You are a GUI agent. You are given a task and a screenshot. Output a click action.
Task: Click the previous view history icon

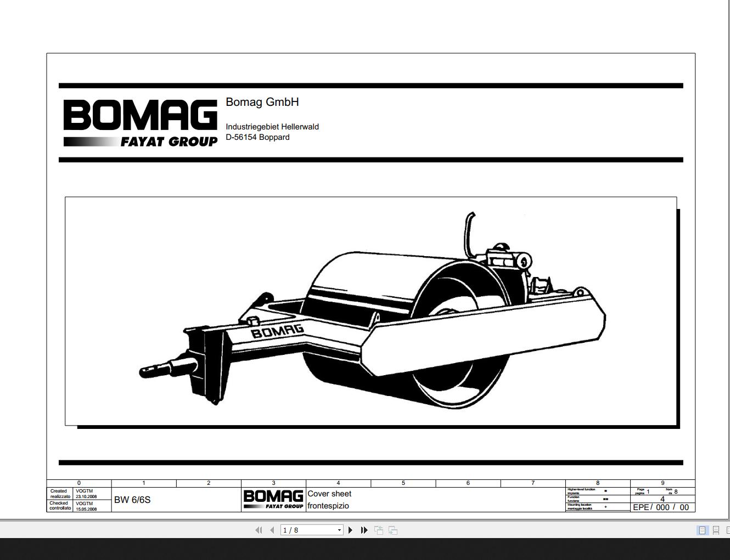click(379, 530)
